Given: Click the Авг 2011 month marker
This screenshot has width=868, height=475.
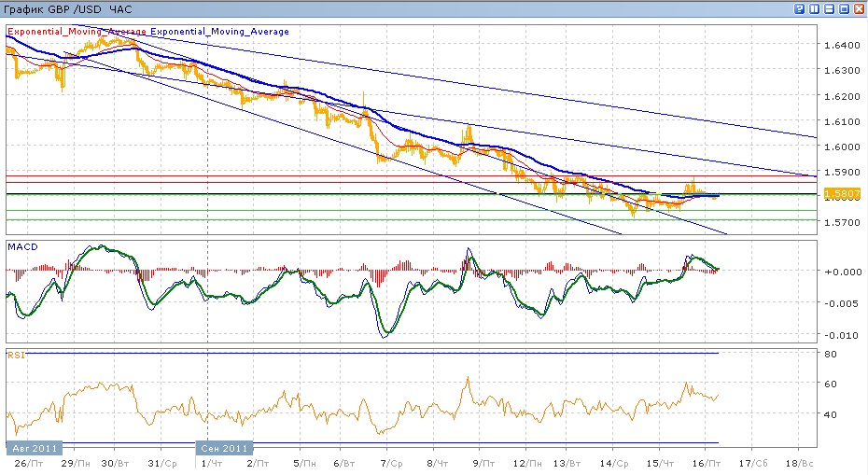Looking at the screenshot, I should (34, 447).
